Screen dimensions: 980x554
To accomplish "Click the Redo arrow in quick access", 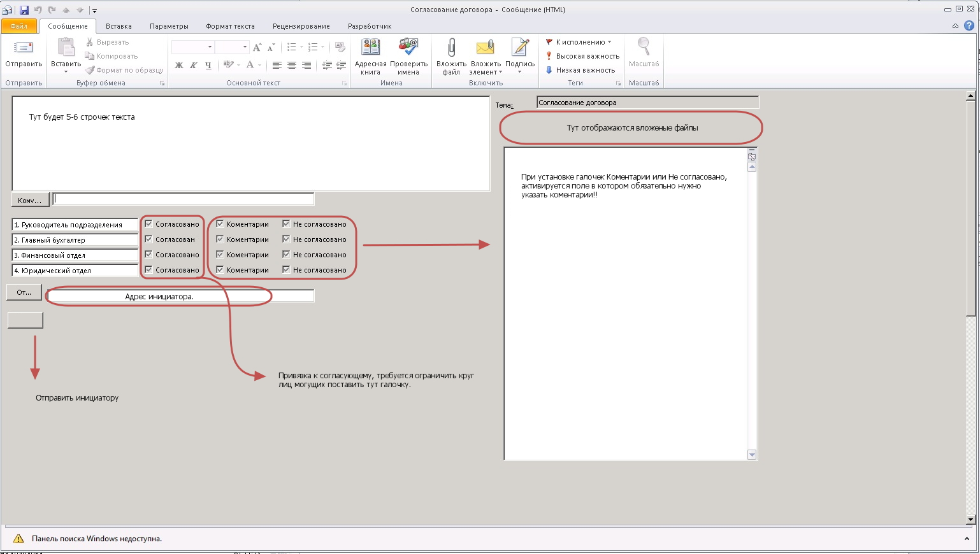I will pos(52,10).
